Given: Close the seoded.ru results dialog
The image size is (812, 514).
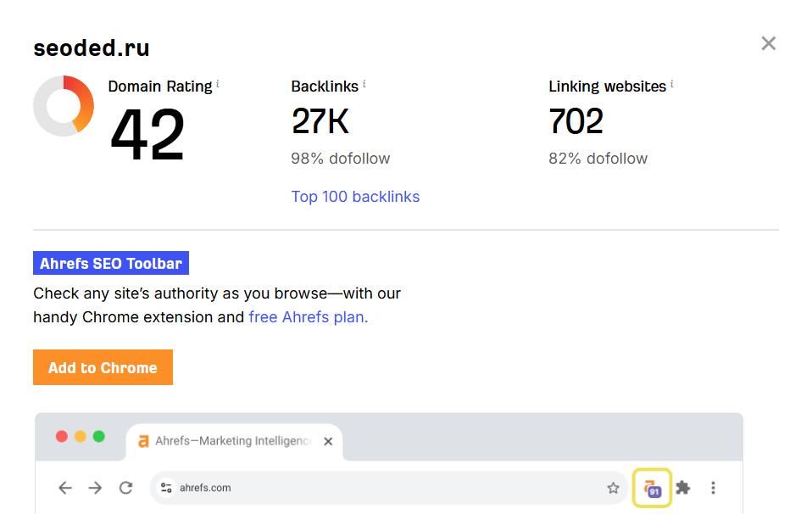Looking at the screenshot, I should (x=768, y=43).
